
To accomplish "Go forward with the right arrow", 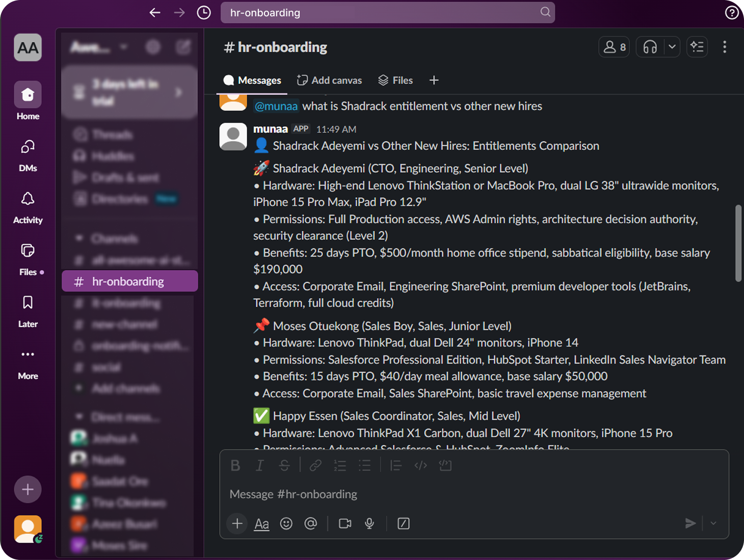I will point(179,13).
